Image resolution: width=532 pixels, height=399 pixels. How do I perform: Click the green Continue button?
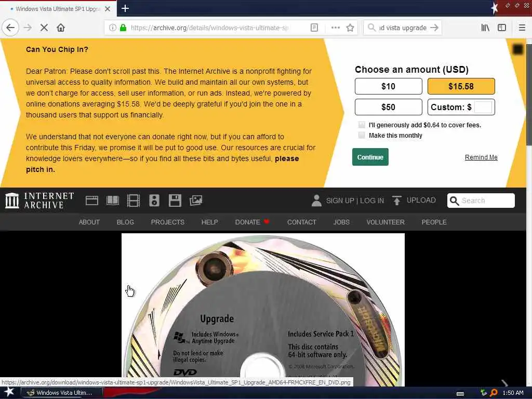click(370, 157)
